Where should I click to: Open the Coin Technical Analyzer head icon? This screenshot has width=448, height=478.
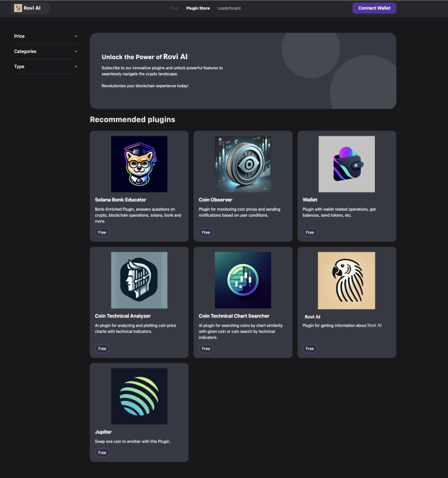[139, 280]
